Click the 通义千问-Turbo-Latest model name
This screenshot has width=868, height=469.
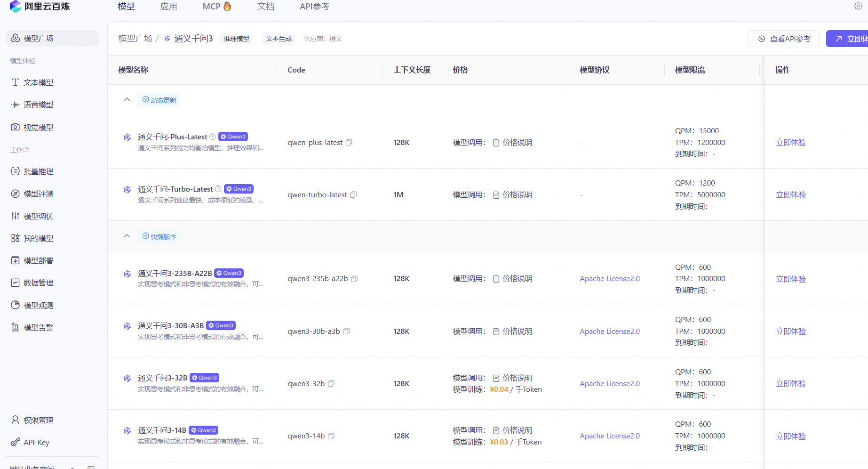point(175,189)
